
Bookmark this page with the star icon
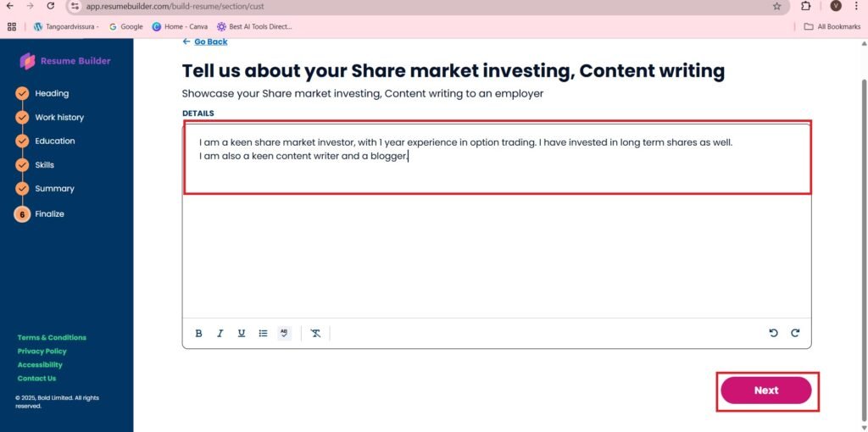click(x=776, y=7)
